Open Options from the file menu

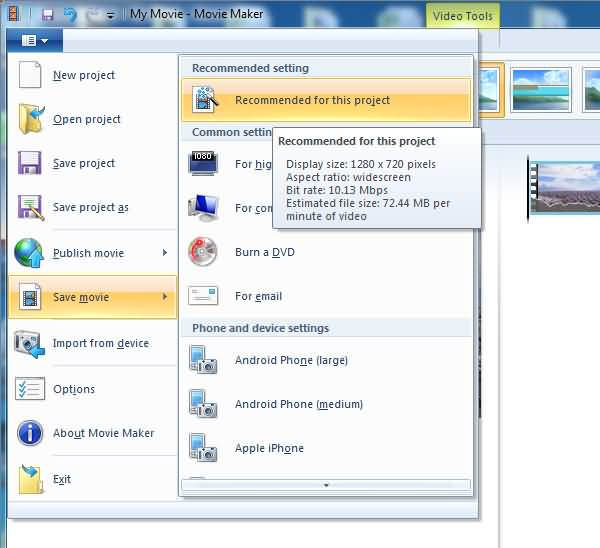(x=74, y=389)
